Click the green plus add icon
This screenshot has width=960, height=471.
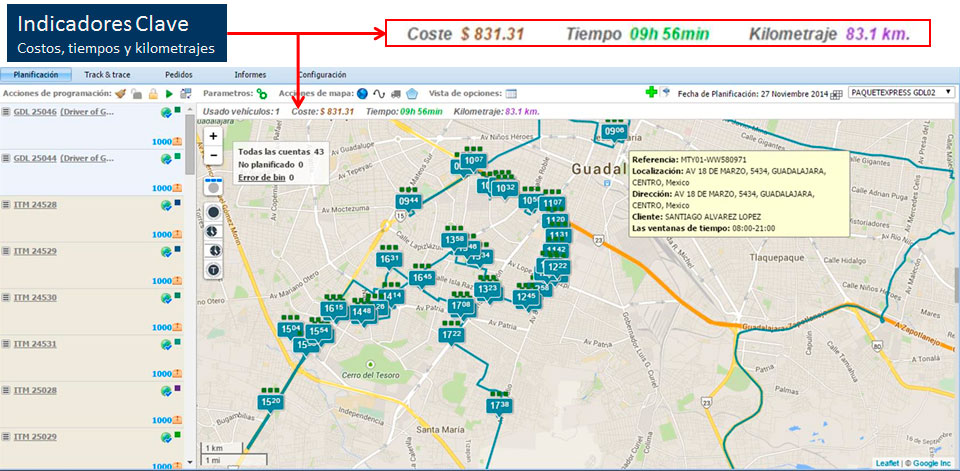pos(651,93)
